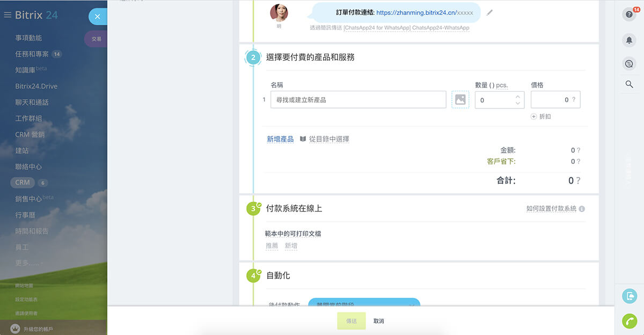Click the crown icon beside 升級您的帳戶
644x335 pixels.
point(15,329)
